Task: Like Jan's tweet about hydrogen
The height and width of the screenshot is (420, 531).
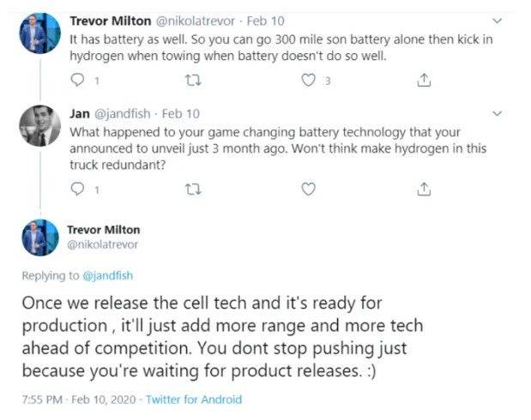Action: (309, 189)
